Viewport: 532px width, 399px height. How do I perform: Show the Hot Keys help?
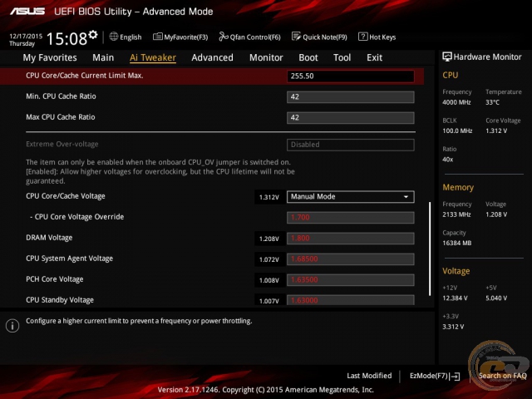tap(377, 37)
